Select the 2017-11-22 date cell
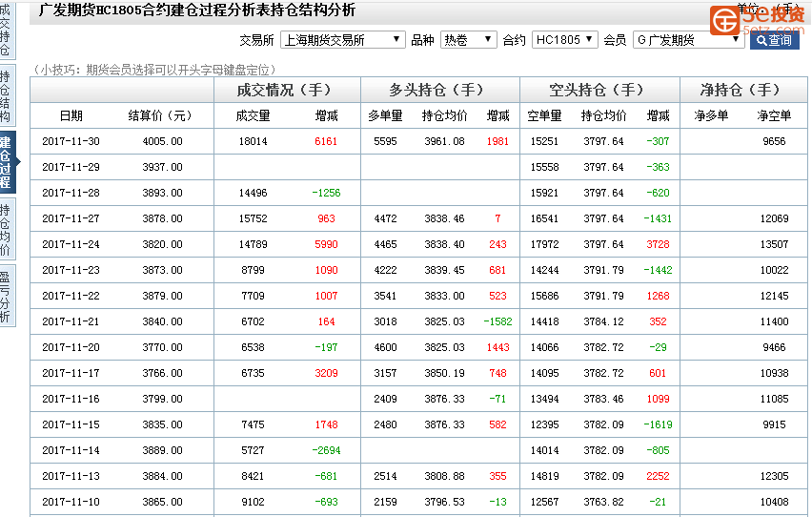This screenshot has height=517, width=812. tap(71, 296)
